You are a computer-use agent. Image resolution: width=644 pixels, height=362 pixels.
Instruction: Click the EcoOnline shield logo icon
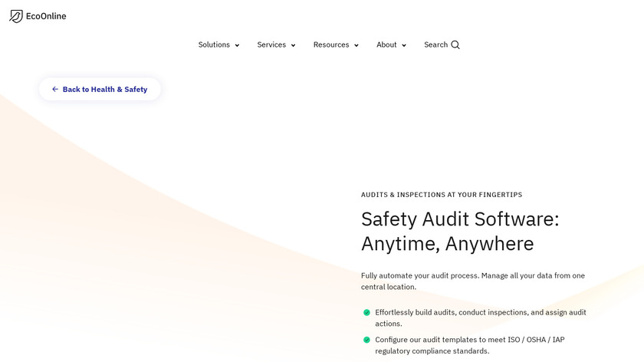pos(16,16)
